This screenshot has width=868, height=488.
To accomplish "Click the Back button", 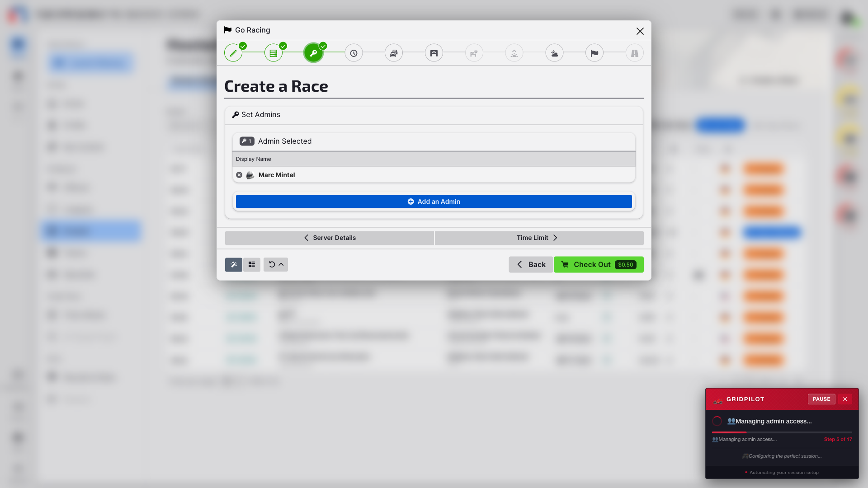I will coord(531,265).
